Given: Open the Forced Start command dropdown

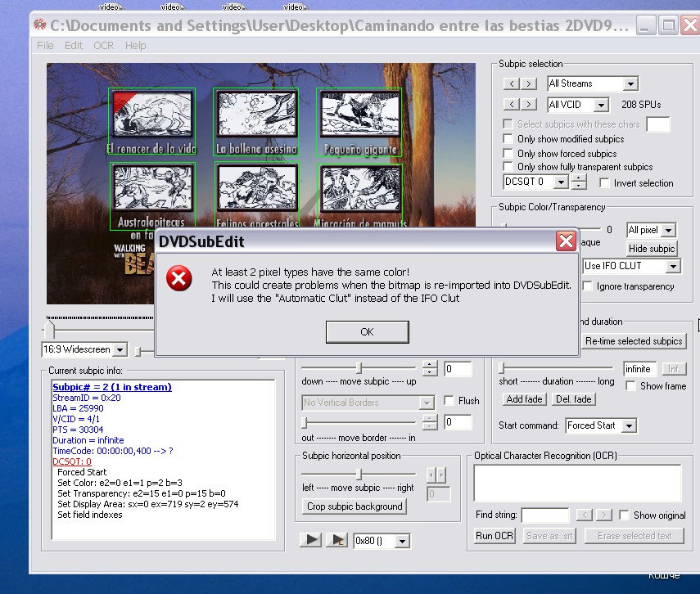Looking at the screenshot, I should coord(629,425).
